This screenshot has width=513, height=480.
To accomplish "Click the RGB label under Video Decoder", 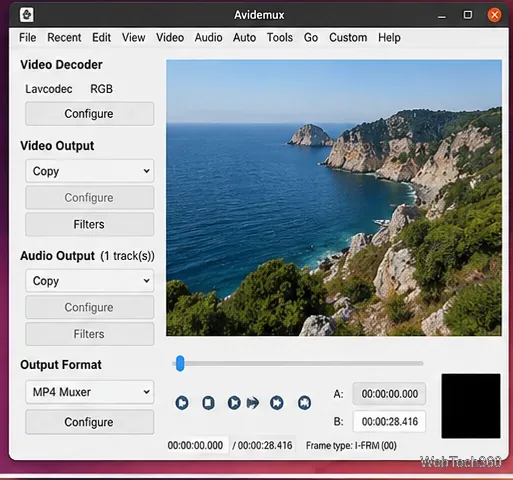I will click(102, 89).
